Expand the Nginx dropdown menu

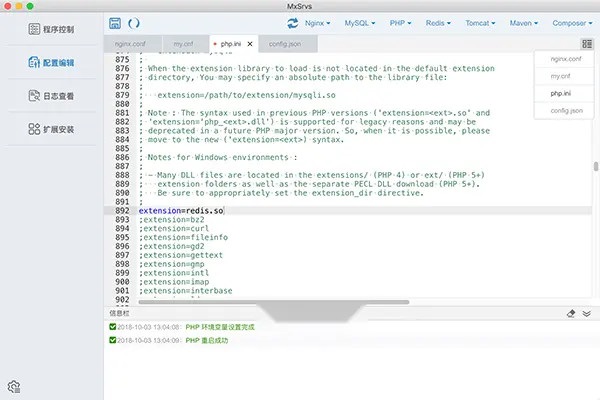click(x=317, y=23)
